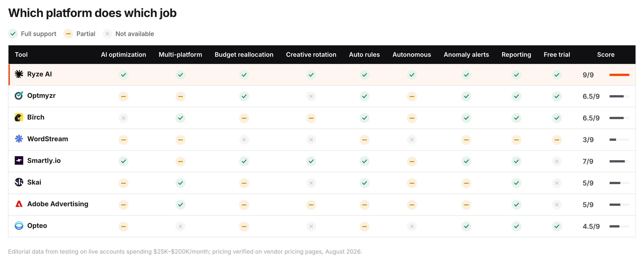Image resolution: width=644 pixels, height=263 pixels.
Task: Click the Reporting column header
Action: point(516,55)
